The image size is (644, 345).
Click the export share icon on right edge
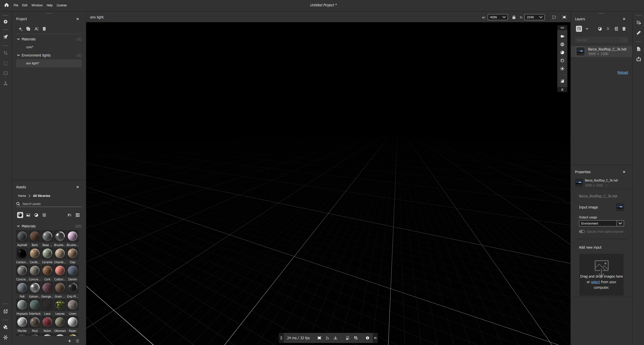coord(638,59)
